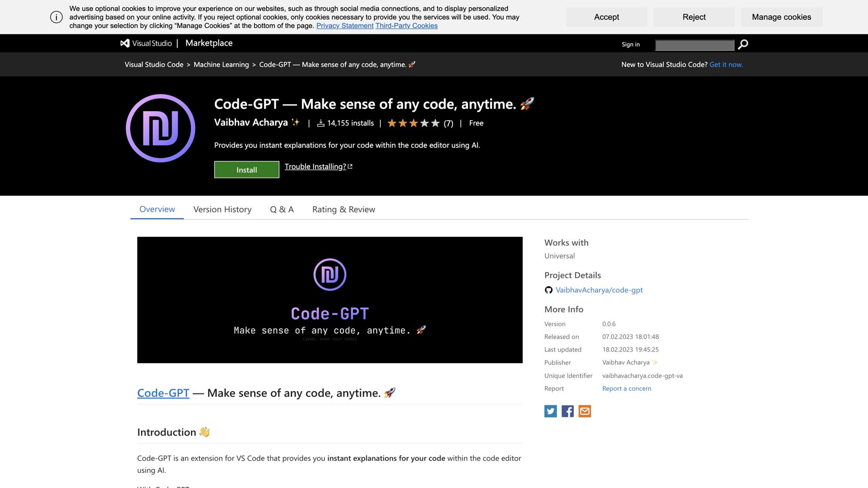Open the Q & A tab
Image resolution: width=868 pixels, height=488 pixels.
(282, 209)
